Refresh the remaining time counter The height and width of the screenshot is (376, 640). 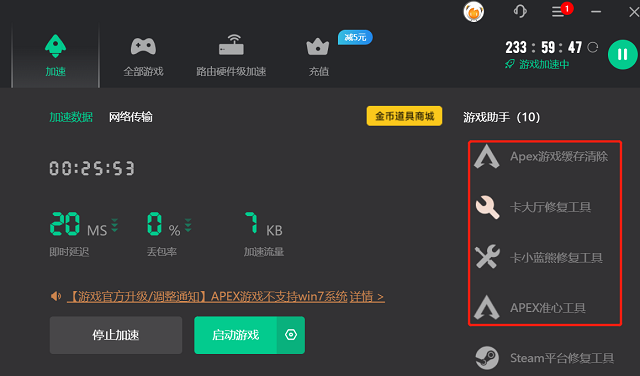[593, 47]
